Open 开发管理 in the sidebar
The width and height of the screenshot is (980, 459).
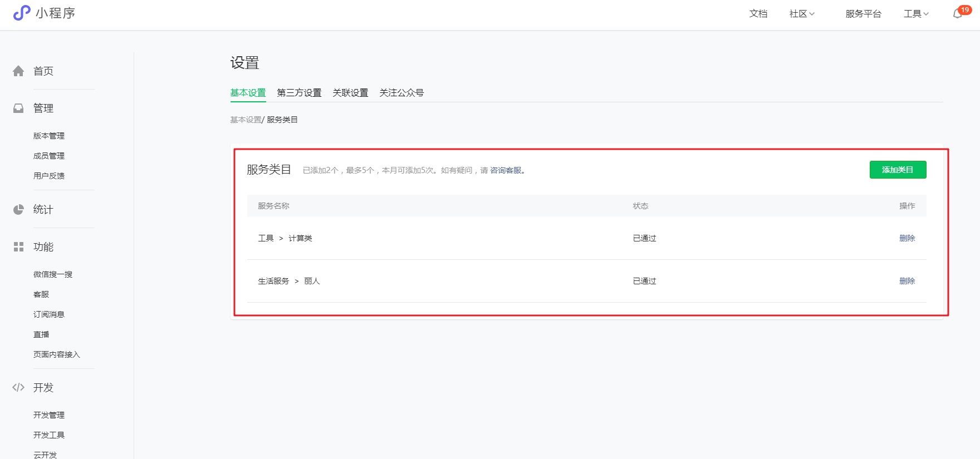tap(49, 415)
